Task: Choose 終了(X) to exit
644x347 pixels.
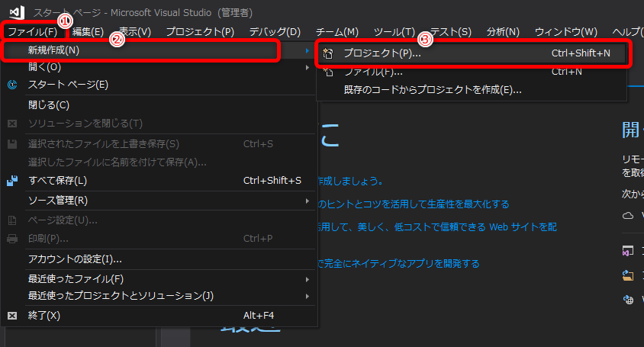Action: [159, 316]
